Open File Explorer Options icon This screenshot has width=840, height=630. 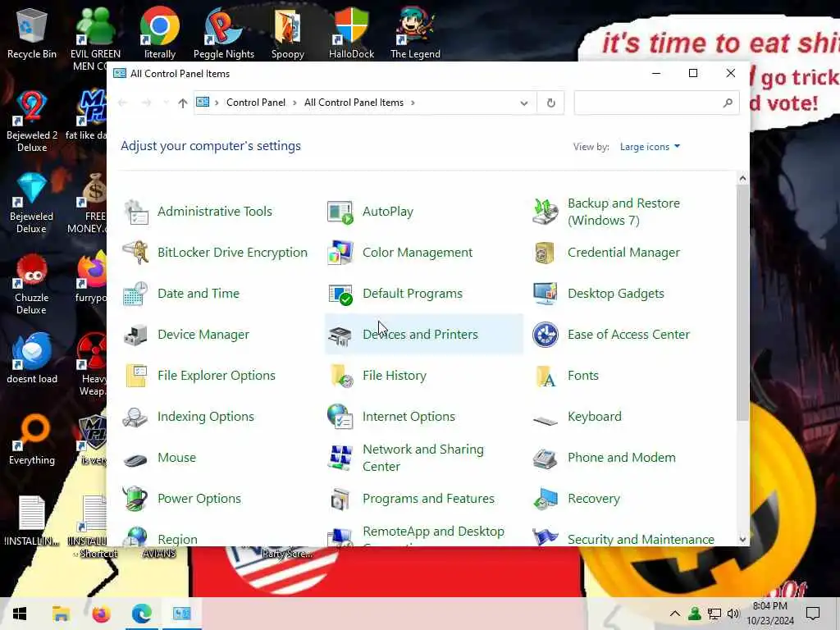coord(136,376)
